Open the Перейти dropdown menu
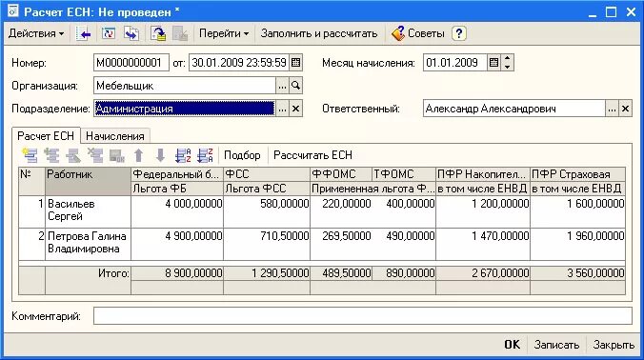The width and height of the screenshot is (644, 360). (x=224, y=33)
